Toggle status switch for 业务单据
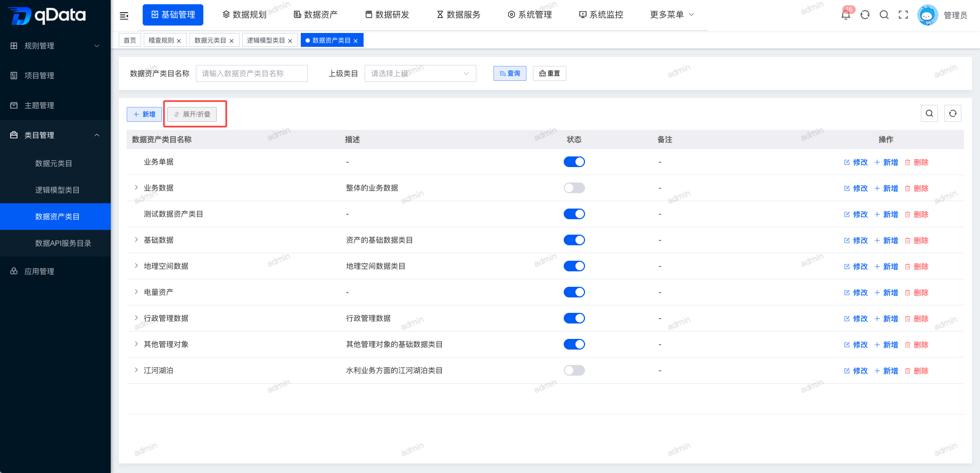Image resolution: width=980 pixels, height=473 pixels. click(574, 162)
